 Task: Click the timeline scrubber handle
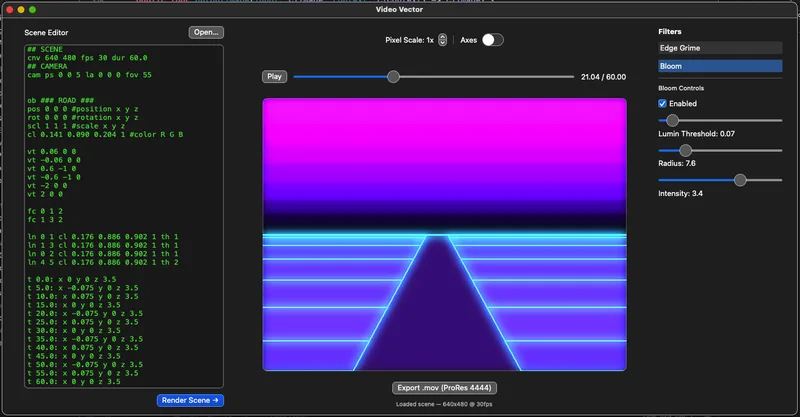coord(393,77)
